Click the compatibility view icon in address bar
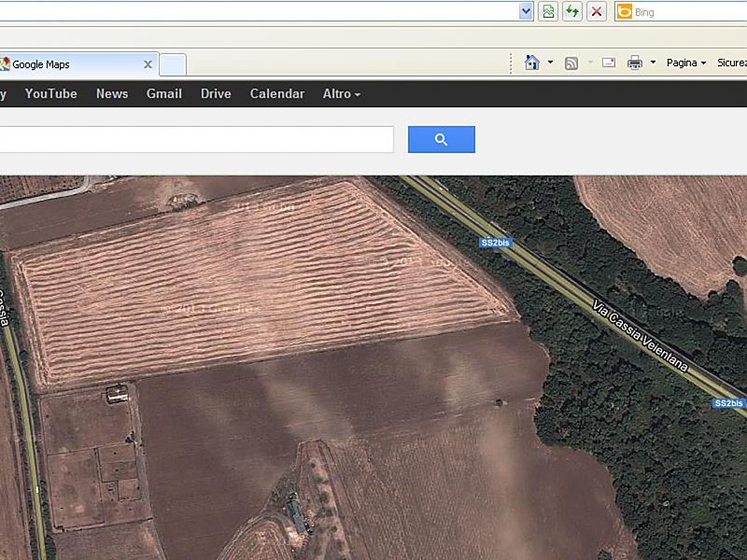The height and width of the screenshot is (560, 747). coord(548,11)
